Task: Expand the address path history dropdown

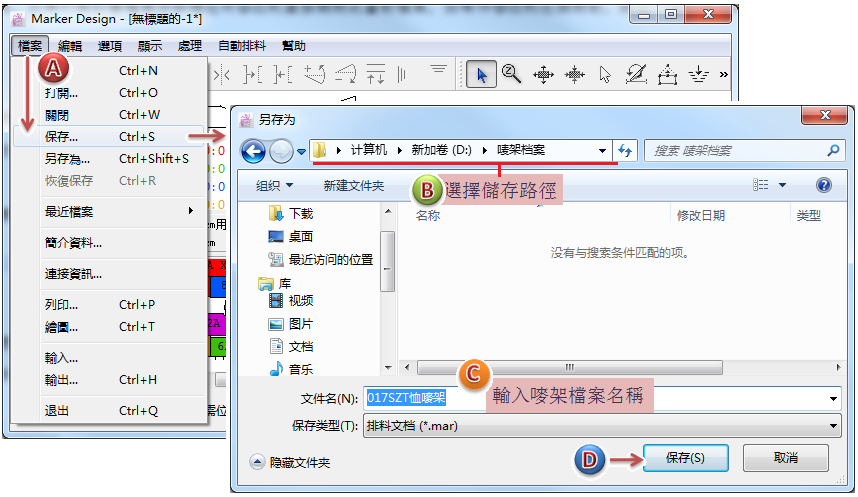Action: [x=603, y=151]
